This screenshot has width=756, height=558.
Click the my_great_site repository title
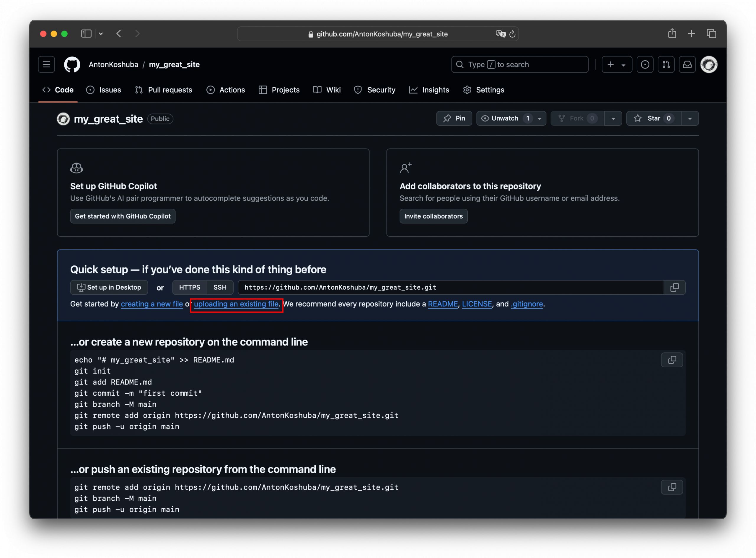pos(108,119)
